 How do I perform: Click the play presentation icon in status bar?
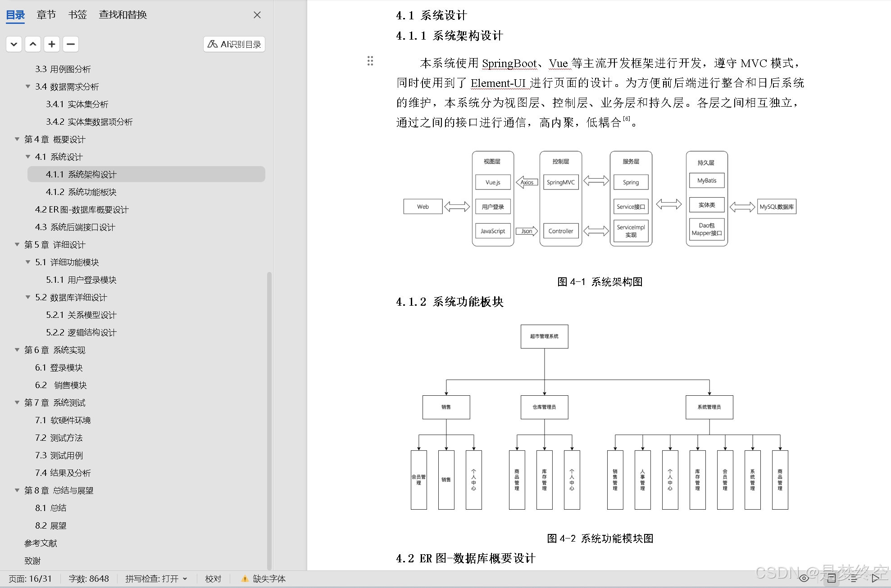(876, 579)
